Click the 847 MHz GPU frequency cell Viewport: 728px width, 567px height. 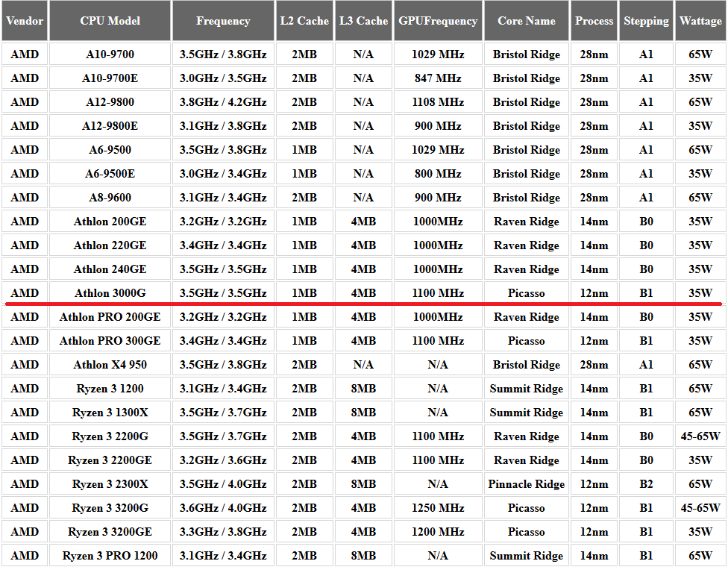point(438,78)
